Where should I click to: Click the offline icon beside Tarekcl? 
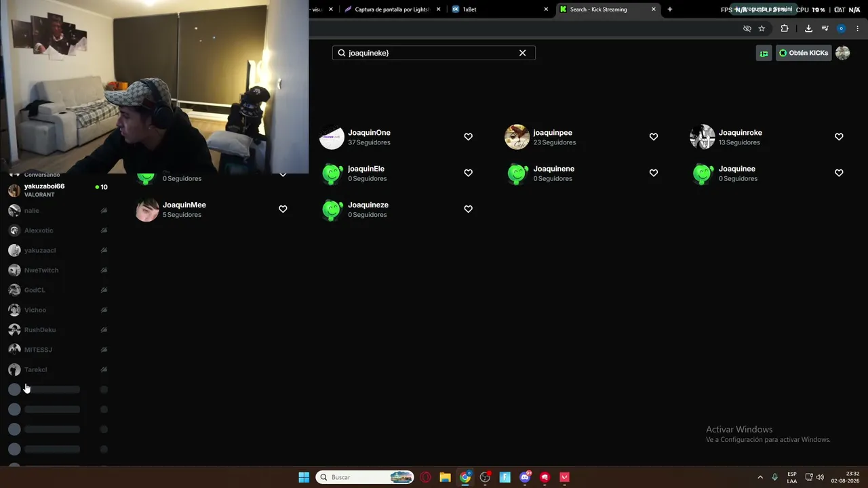coord(104,369)
